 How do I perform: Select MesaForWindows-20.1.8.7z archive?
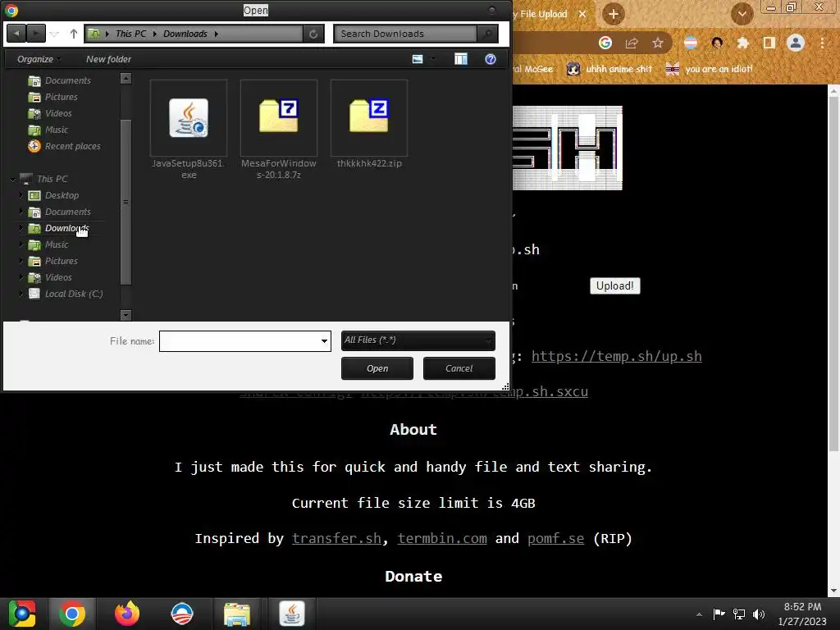tap(279, 130)
